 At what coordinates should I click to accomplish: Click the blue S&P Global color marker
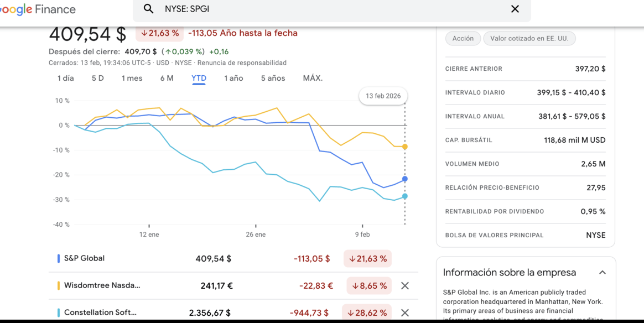tap(59, 258)
